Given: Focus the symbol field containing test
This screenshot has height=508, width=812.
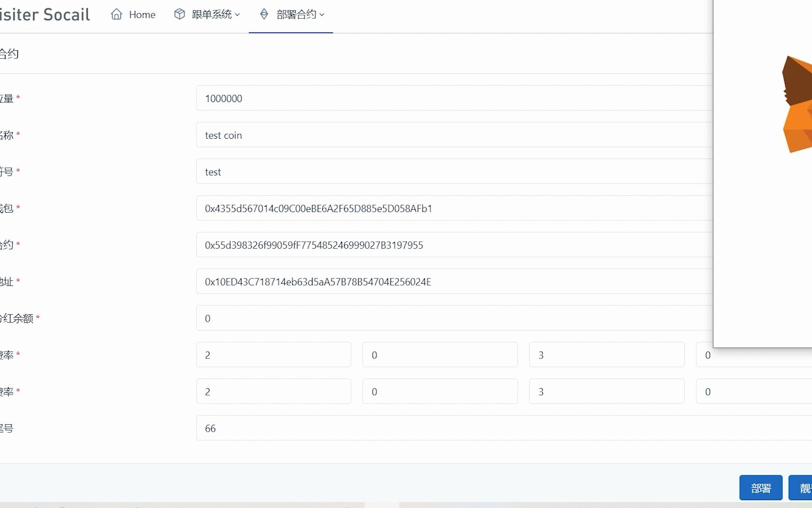Looking at the screenshot, I should pyautogui.click(x=454, y=172).
